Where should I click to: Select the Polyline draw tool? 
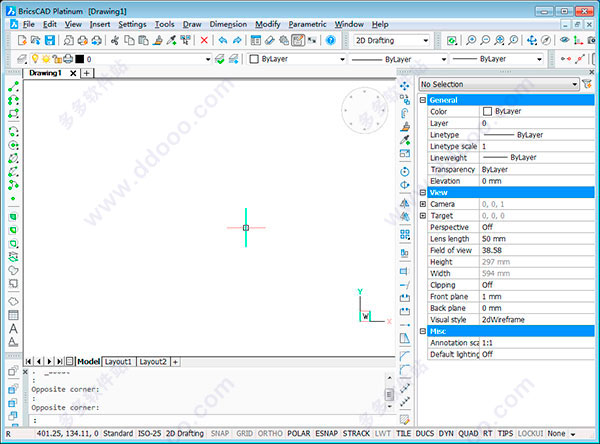[x=13, y=100]
